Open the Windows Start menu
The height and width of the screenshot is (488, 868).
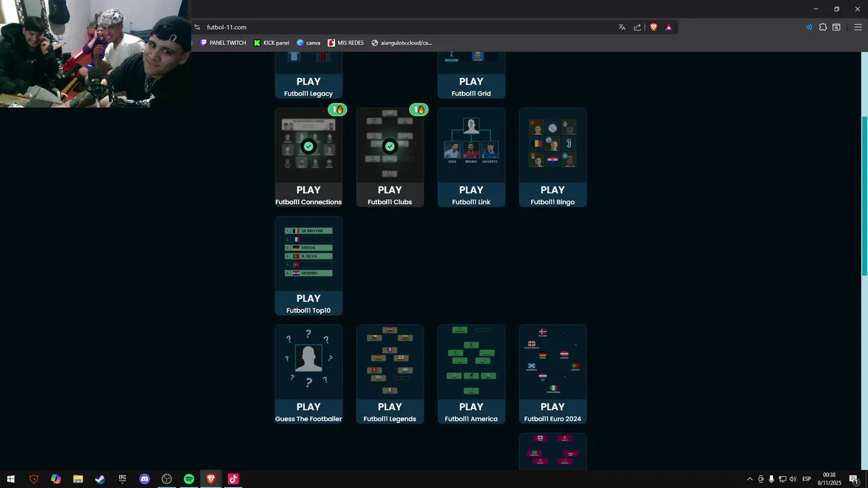point(11,479)
